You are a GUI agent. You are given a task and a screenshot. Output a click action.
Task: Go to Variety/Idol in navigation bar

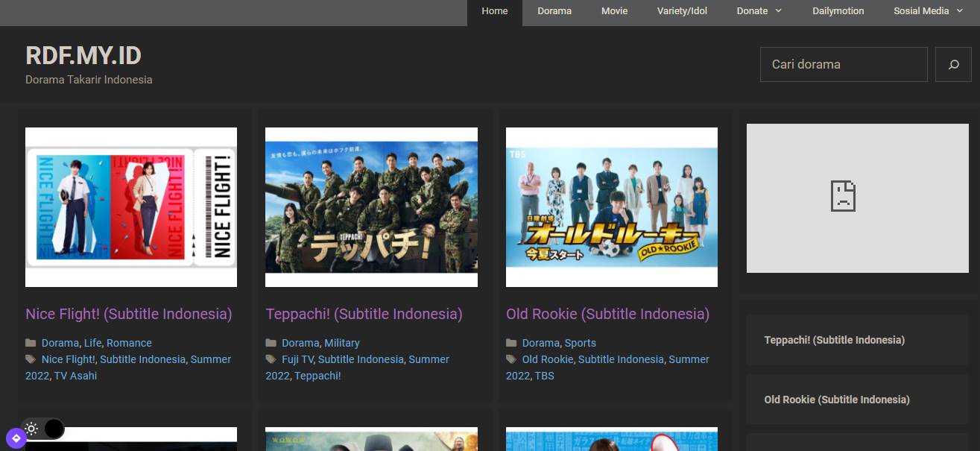click(x=682, y=11)
